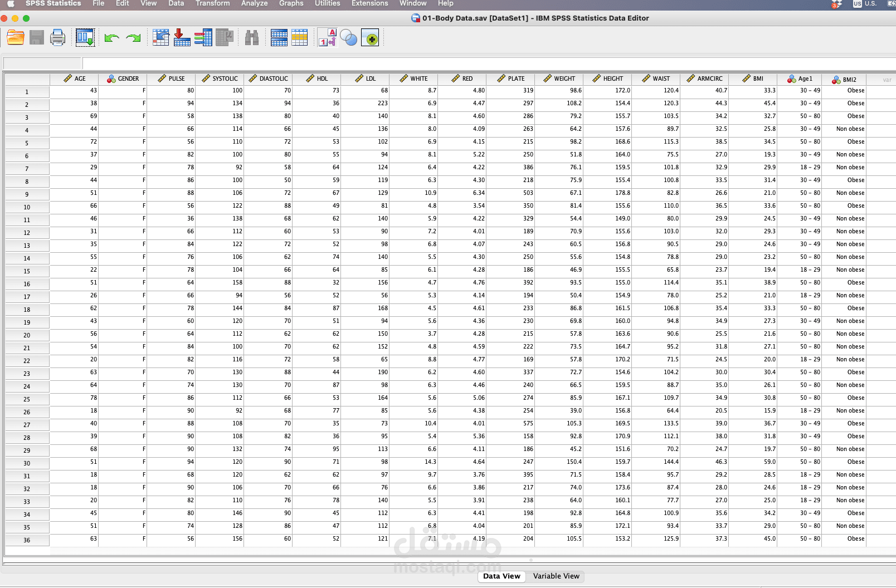
Task: Open the Analyze menu
Action: [255, 4]
